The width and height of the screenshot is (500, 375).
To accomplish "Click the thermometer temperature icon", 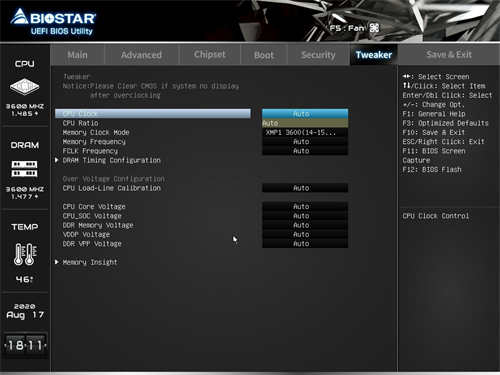I will tap(25, 254).
